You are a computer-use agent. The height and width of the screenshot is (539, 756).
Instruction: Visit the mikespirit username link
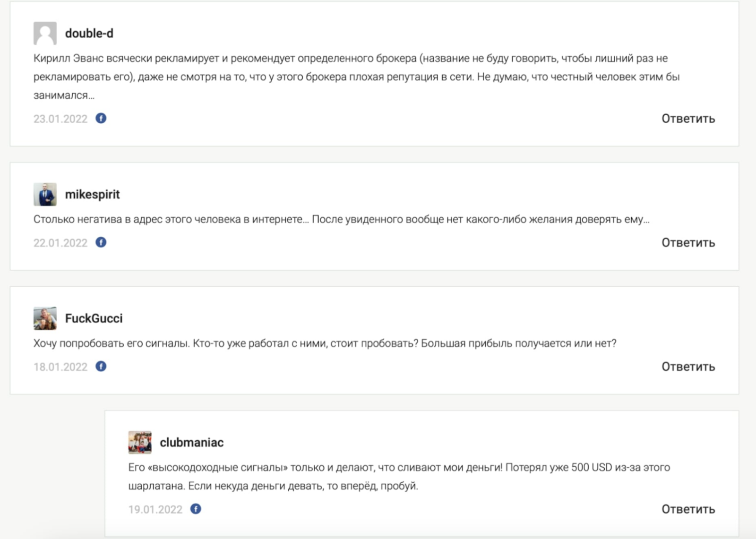[92, 195]
